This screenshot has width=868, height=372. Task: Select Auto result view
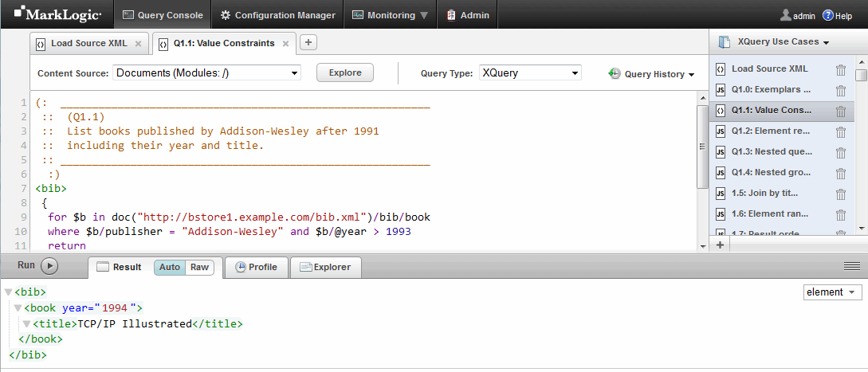pyautogui.click(x=170, y=267)
